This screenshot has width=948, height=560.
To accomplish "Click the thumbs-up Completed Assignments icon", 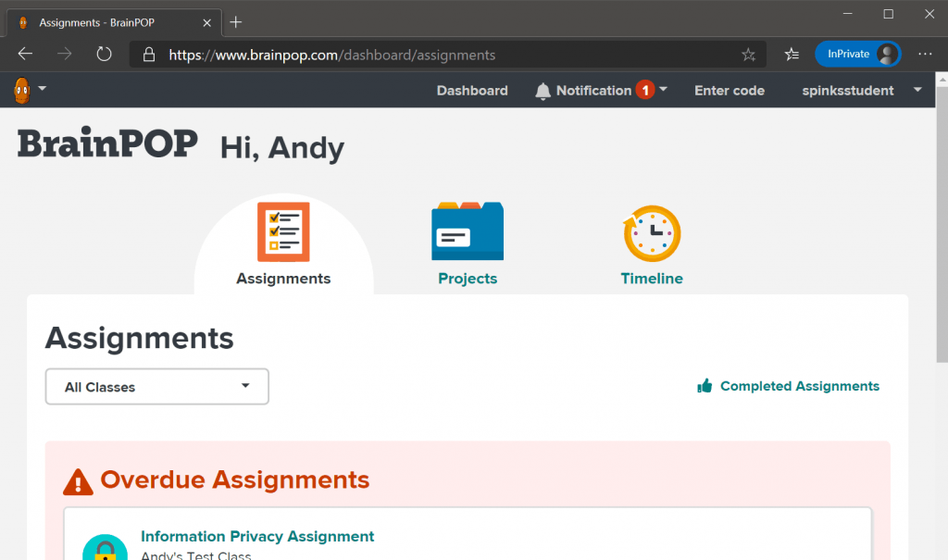I will click(x=705, y=385).
